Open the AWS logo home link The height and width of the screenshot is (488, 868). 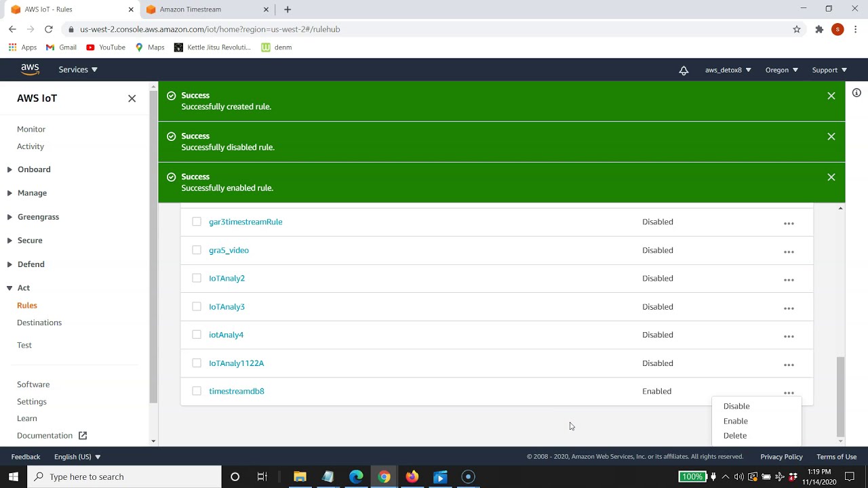(x=30, y=69)
